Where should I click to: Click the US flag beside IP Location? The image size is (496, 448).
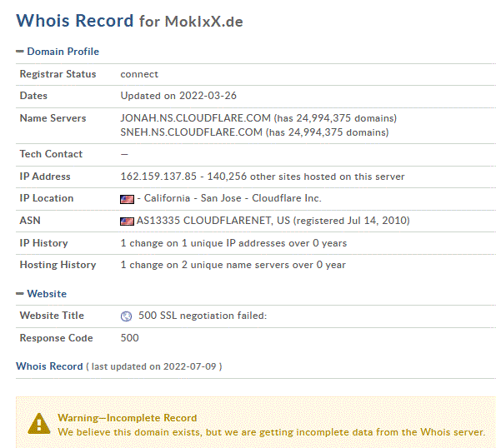coord(128,199)
